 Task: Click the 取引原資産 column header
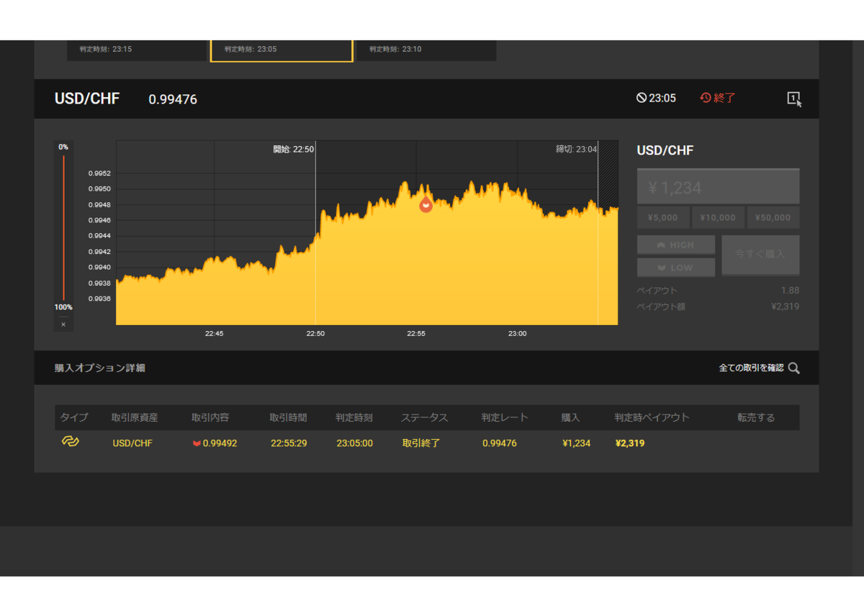tap(135, 417)
